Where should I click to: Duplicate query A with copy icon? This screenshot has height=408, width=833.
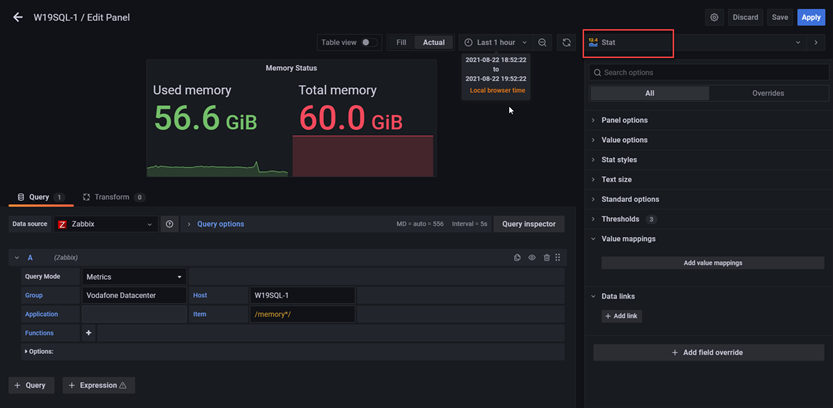pos(517,258)
